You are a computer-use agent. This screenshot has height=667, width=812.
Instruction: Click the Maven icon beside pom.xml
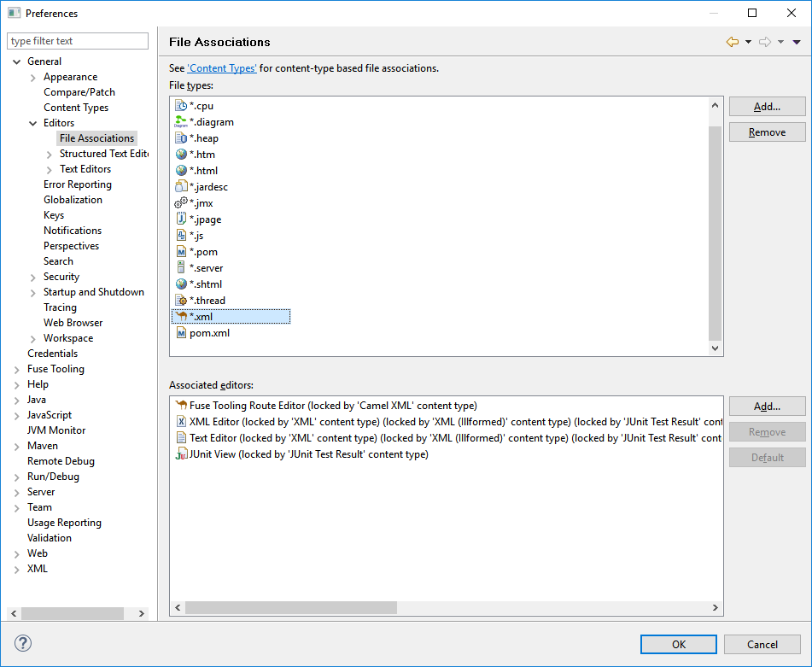pos(181,333)
